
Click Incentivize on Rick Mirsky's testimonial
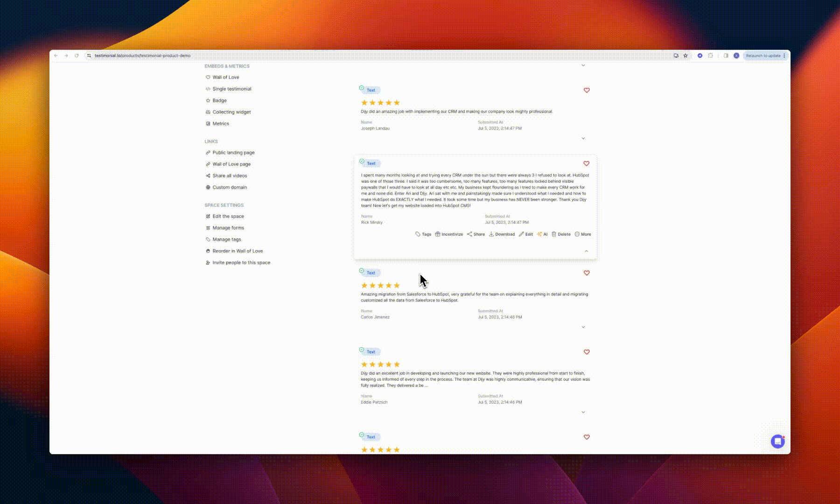[449, 234]
